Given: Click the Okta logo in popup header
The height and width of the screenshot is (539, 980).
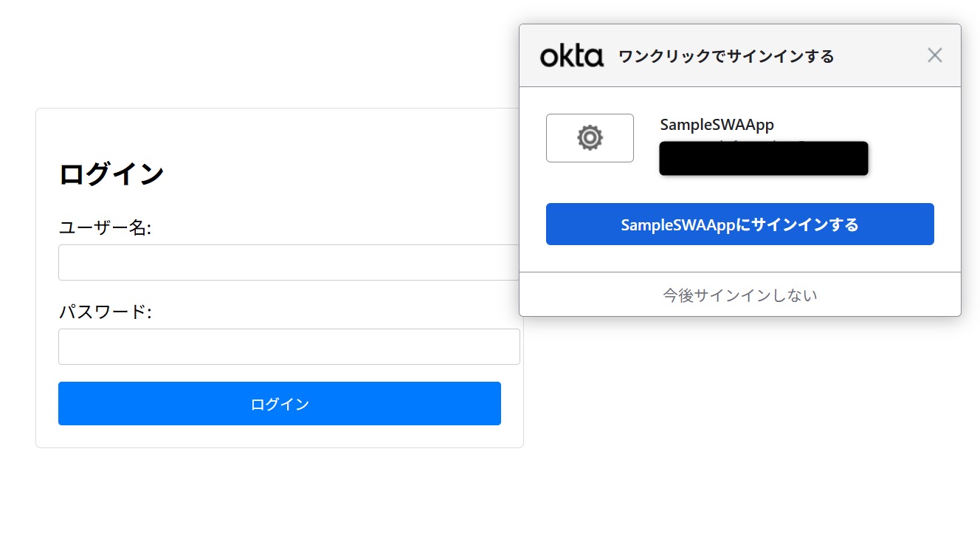Looking at the screenshot, I should coord(571,56).
